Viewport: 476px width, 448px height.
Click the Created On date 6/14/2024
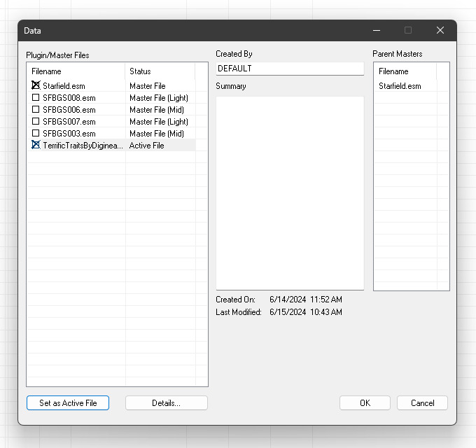click(x=288, y=300)
